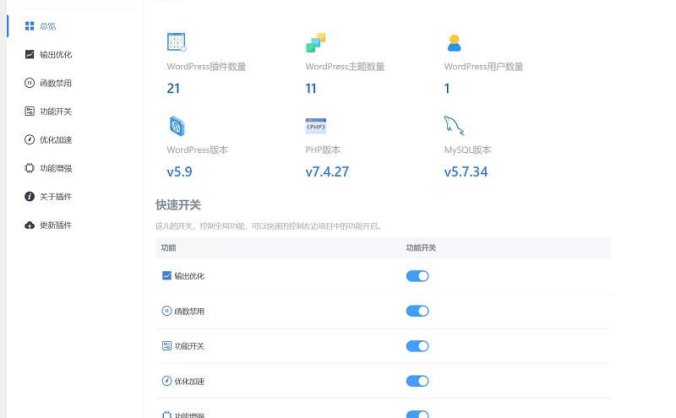Open the 更新插件 sidebar menu label
Viewport: 676px width, 418px height.
coord(56,225)
